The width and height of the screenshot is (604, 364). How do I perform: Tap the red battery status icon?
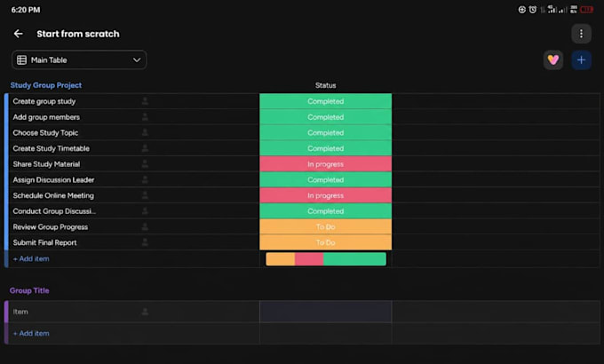pos(586,10)
